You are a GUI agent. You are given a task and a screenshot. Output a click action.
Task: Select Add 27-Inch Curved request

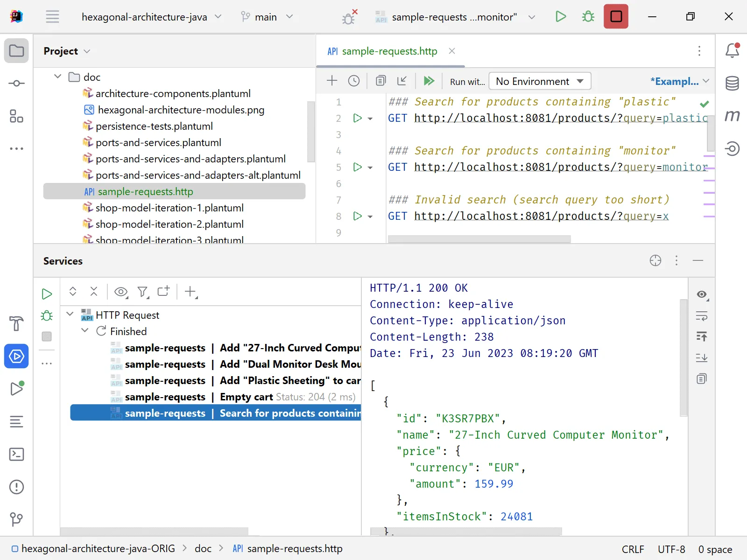coord(215,348)
